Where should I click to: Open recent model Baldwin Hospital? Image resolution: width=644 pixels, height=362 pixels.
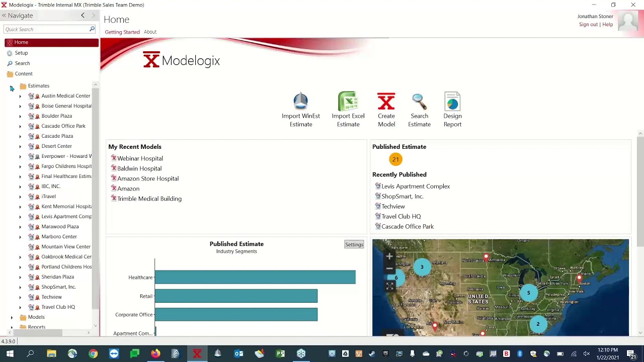pos(139,168)
